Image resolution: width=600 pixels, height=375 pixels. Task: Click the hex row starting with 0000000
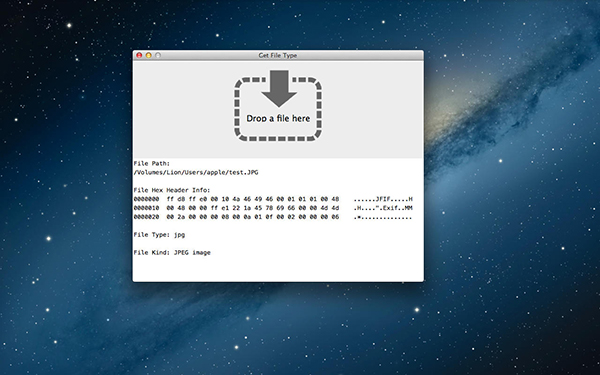pyautogui.click(x=273, y=199)
